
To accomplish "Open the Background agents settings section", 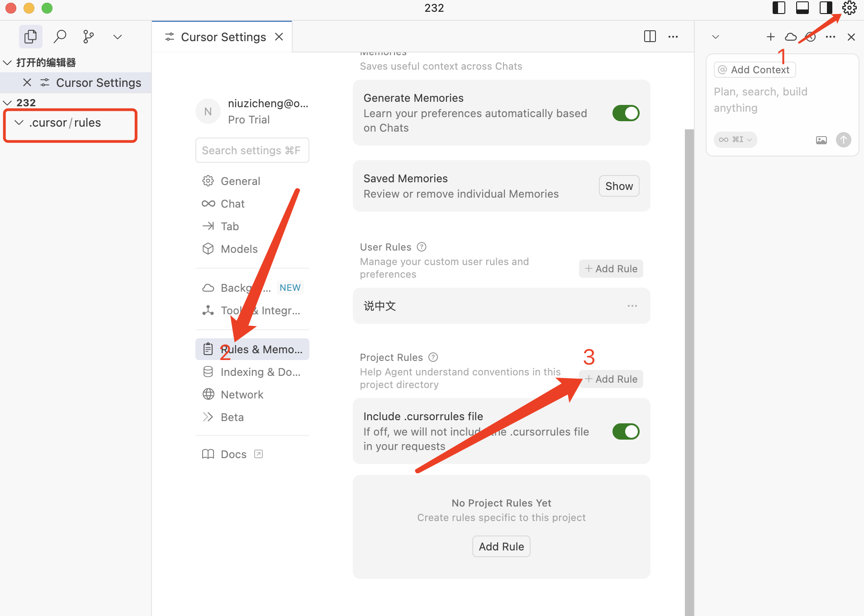I will [252, 288].
